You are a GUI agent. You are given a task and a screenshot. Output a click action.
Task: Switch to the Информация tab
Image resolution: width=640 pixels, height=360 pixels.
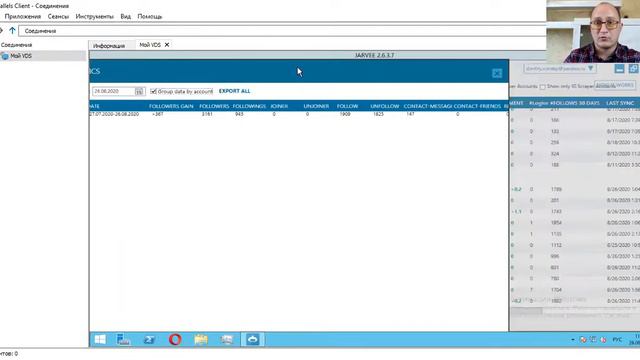(109, 46)
